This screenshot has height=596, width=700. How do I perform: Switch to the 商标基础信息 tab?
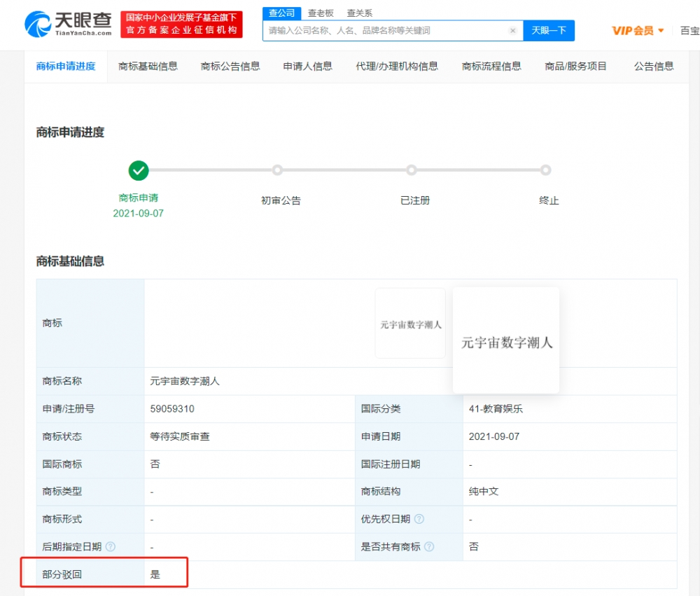(148, 67)
